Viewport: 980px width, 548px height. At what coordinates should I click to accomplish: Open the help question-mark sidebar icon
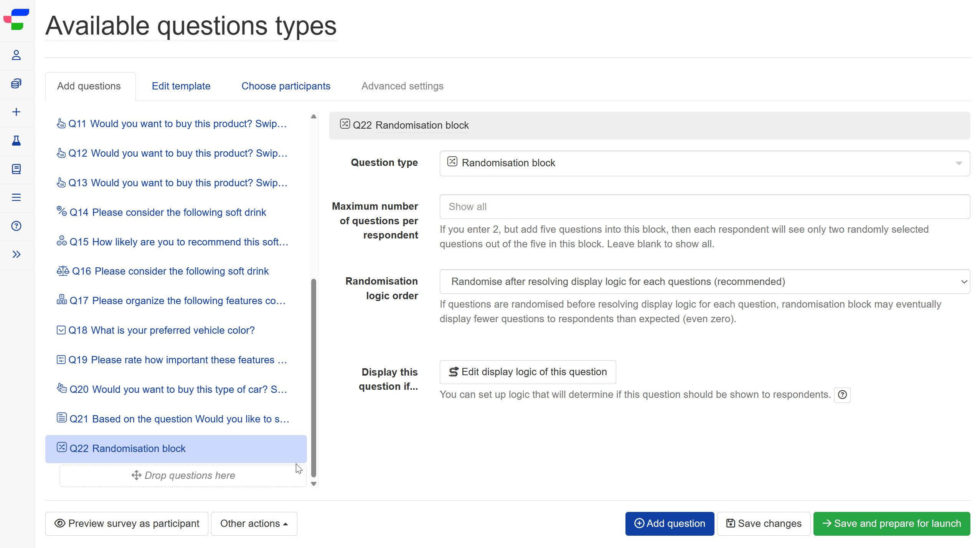point(16,226)
